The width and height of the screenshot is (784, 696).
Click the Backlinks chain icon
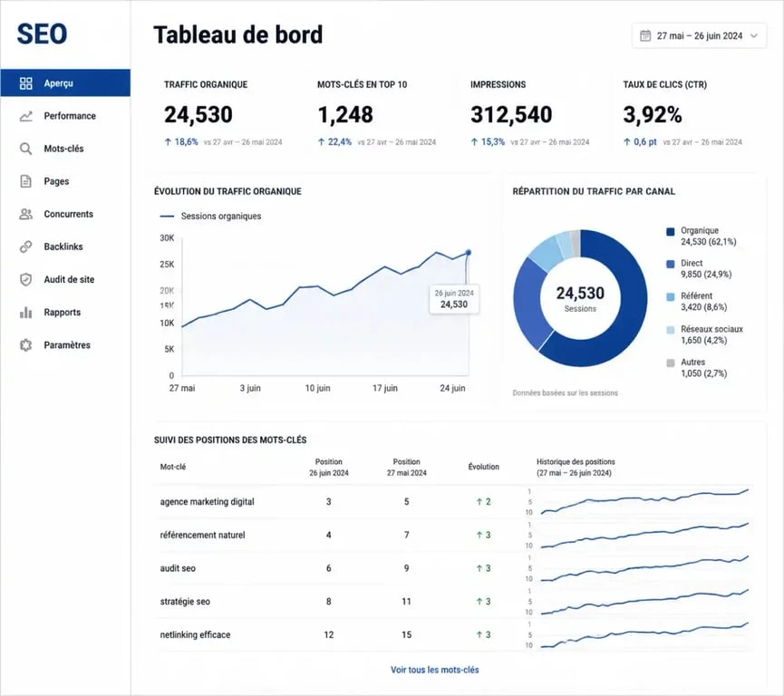26,246
